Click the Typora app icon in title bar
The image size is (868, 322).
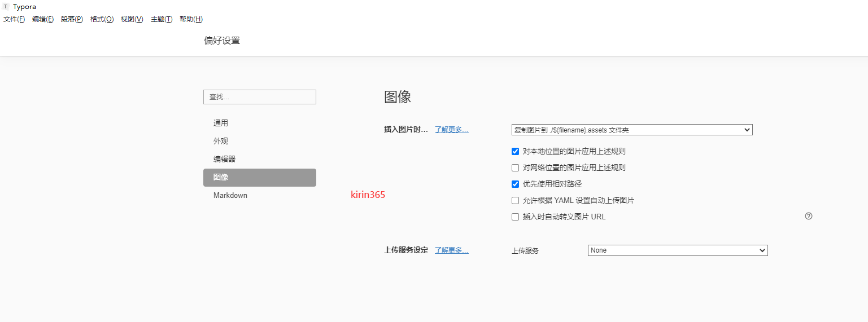(x=6, y=7)
